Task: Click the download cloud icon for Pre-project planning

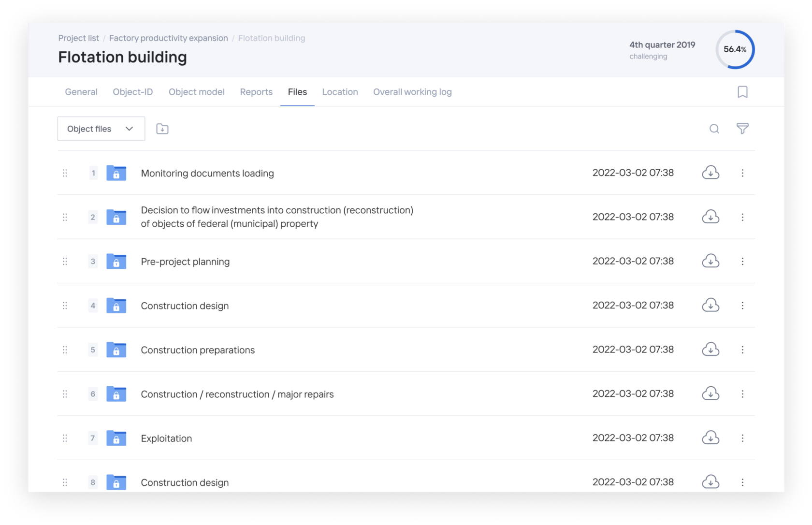Action: coord(710,261)
